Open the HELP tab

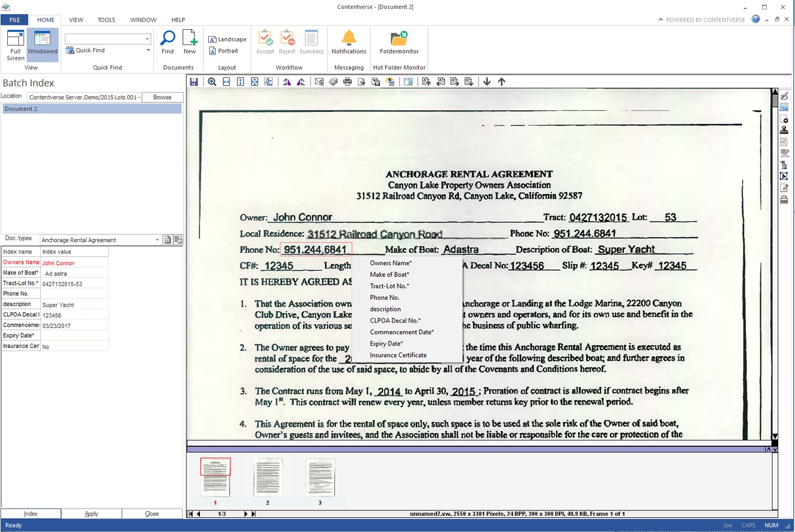coord(179,20)
